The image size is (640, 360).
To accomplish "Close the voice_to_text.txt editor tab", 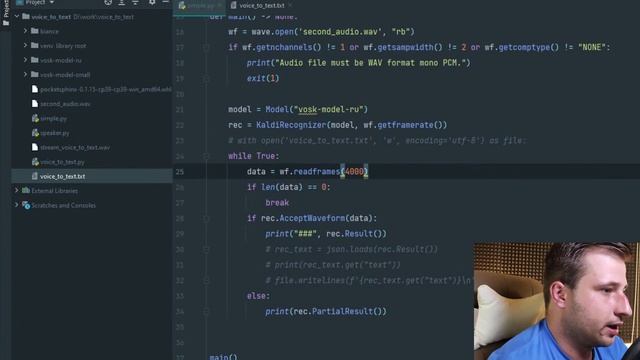I will click(x=290, y=5).
